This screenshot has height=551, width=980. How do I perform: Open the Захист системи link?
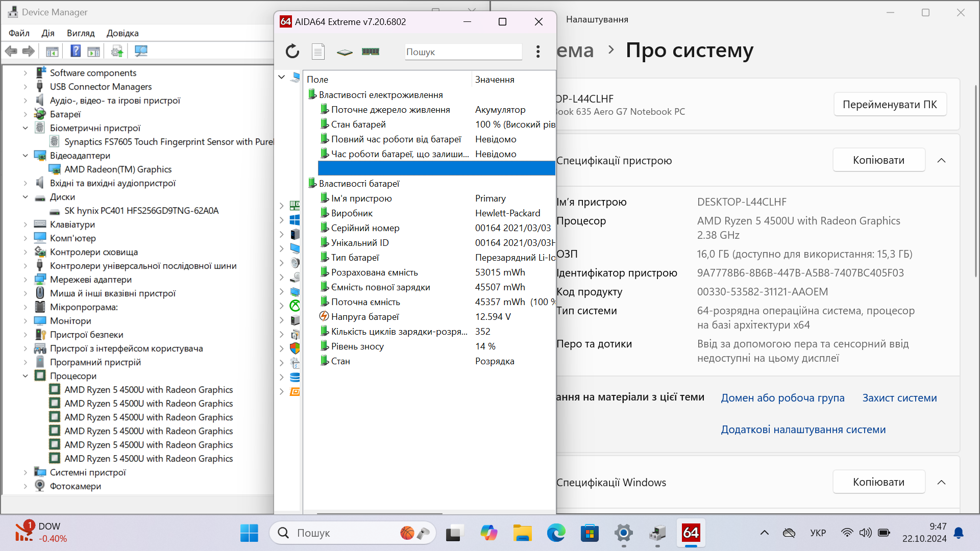tap(900, 398)
